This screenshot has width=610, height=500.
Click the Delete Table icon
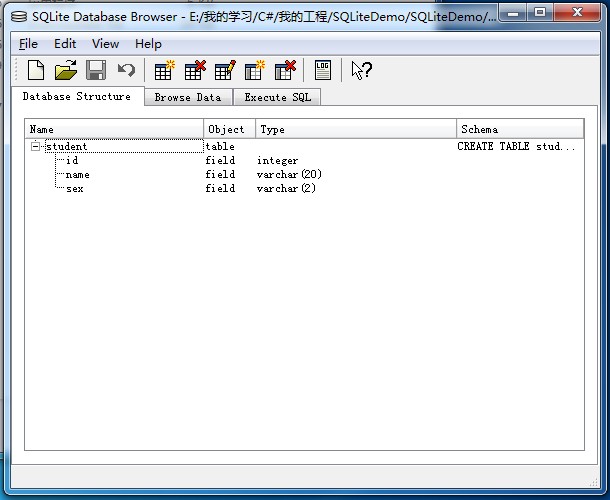[195, 70]
